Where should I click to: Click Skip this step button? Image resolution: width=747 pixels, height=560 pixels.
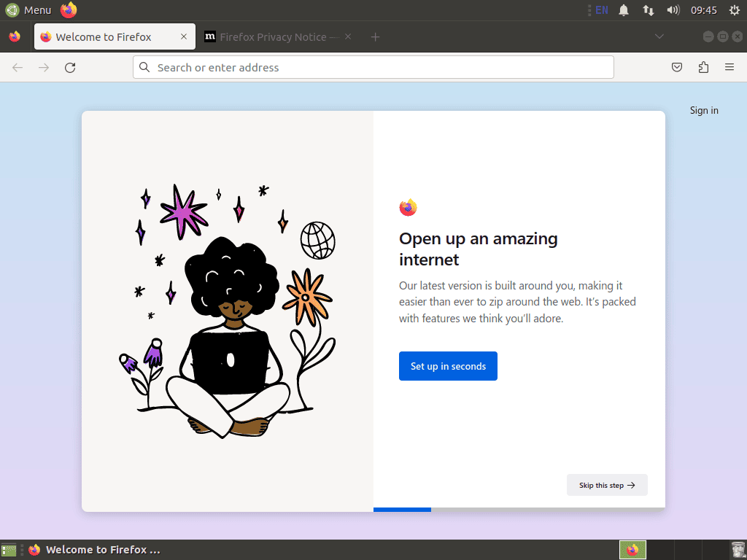[607, 485]
